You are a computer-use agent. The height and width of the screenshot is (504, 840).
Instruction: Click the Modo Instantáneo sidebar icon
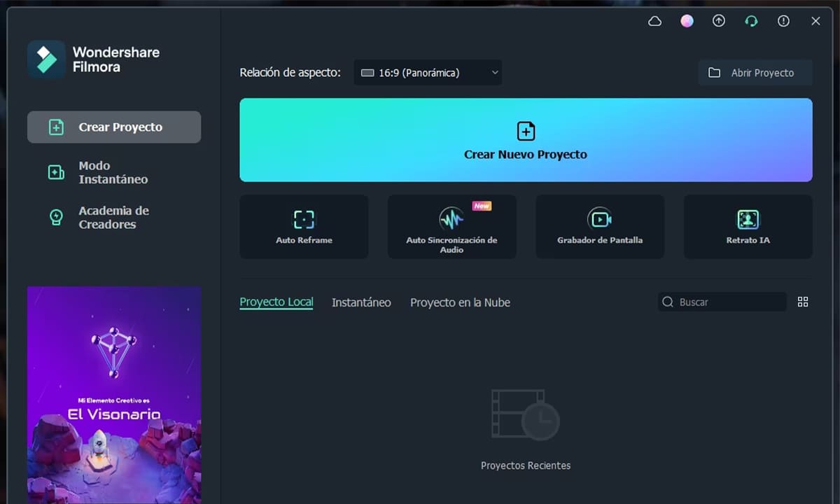tap(56, 172)
